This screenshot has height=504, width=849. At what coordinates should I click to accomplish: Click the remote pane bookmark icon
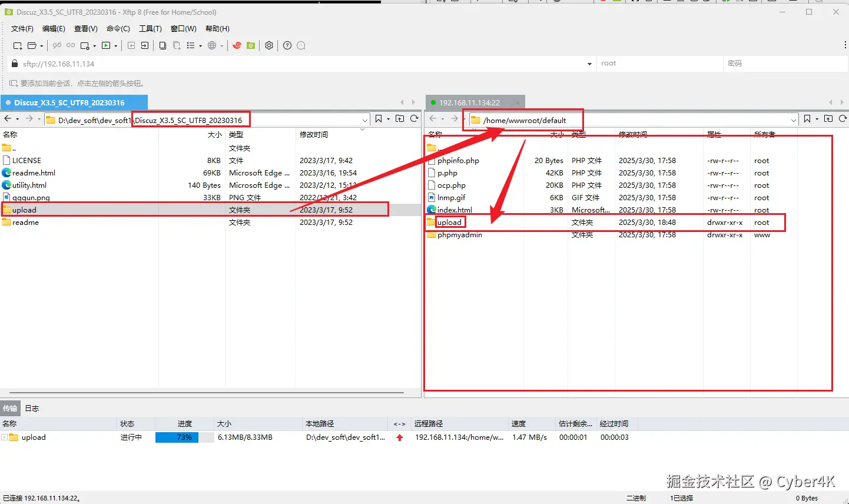[x=807, y=119]
